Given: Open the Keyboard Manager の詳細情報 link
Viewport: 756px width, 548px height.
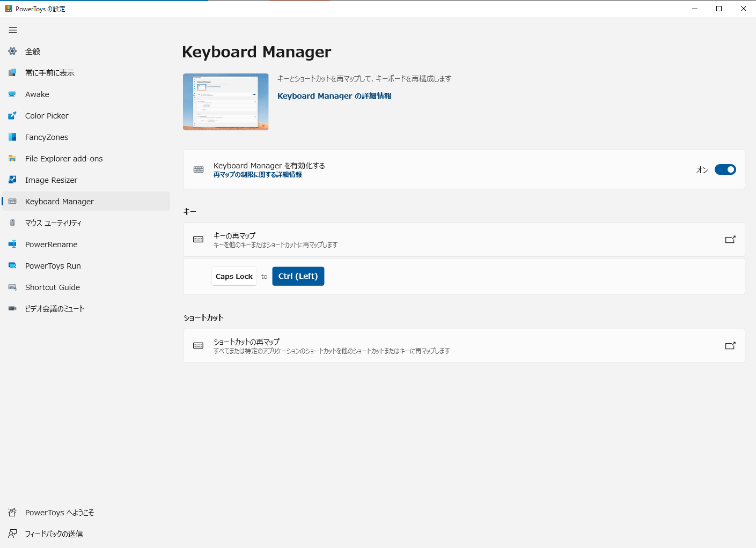Looking at the screenshot, I should (x=334, y=95).
